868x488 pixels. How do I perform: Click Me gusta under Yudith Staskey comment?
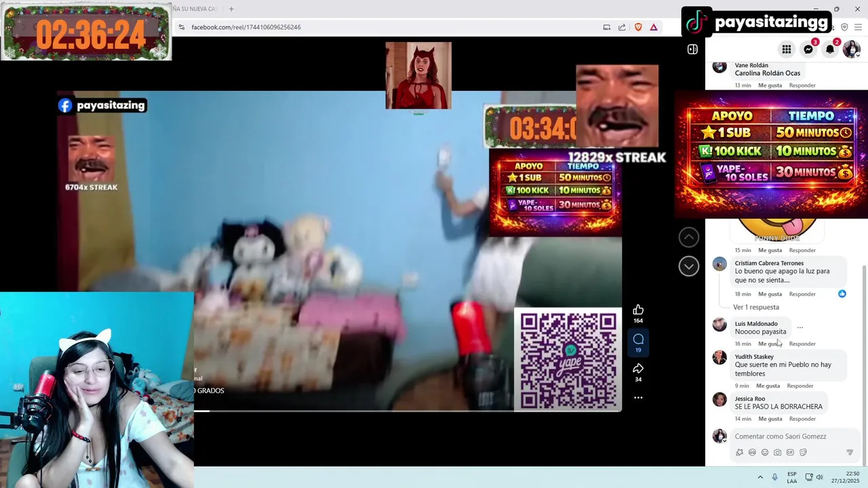[768, 386]
